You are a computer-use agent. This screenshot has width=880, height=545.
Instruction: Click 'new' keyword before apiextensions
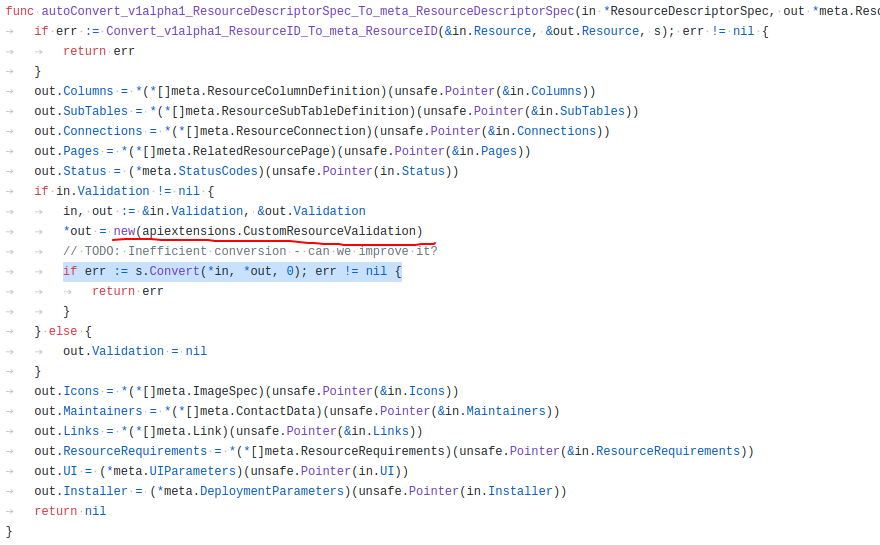point(124,231)
